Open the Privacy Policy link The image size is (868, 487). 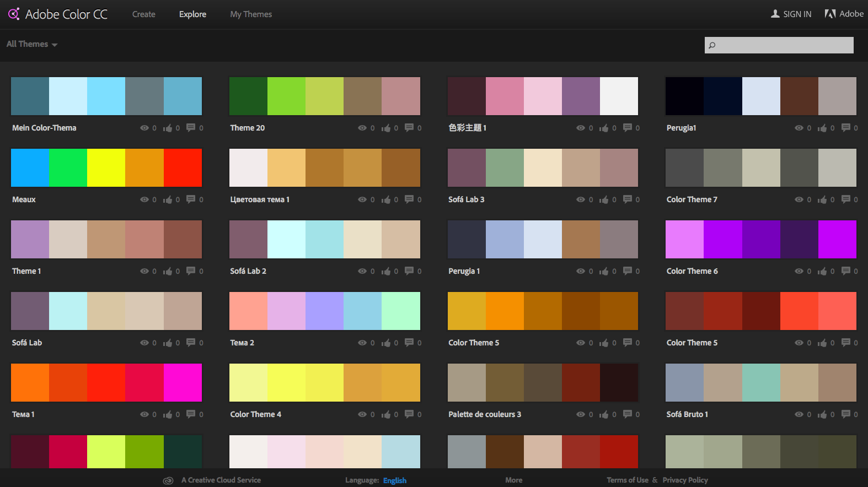[x=685, y=480]
